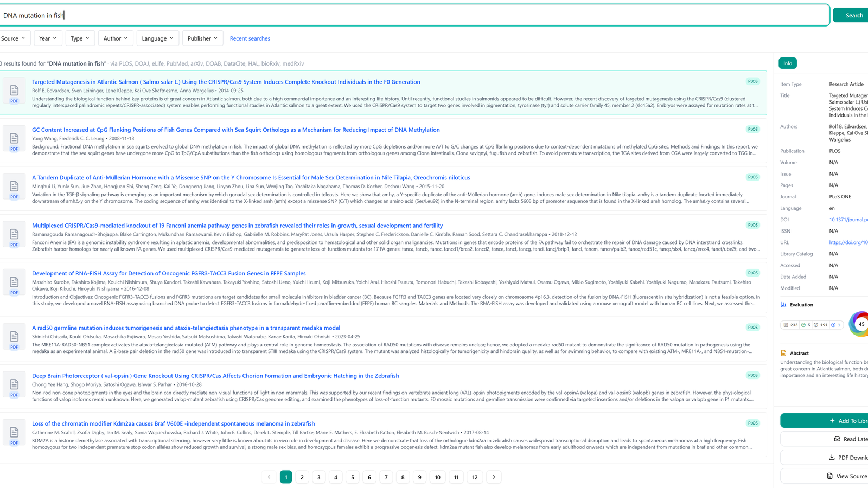Open title 'A rad50 germline mutation induces tumorigenesis'
868x488 pixels.
pyautogui.click(x=186, y=328)
